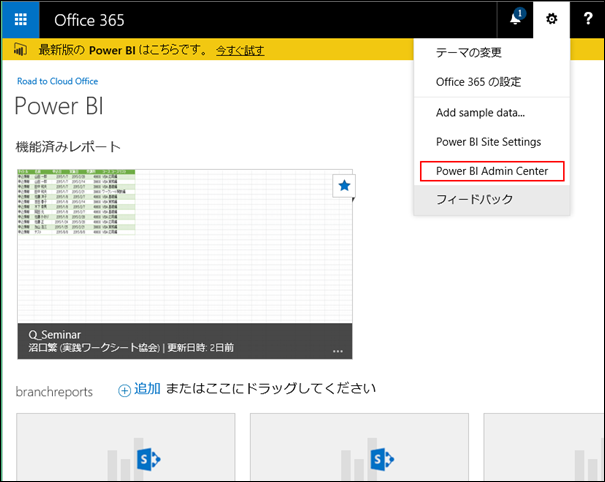Screen dimensions: 605x482
Task: Open Power BI Admin Center
Action: pos(492,171)
